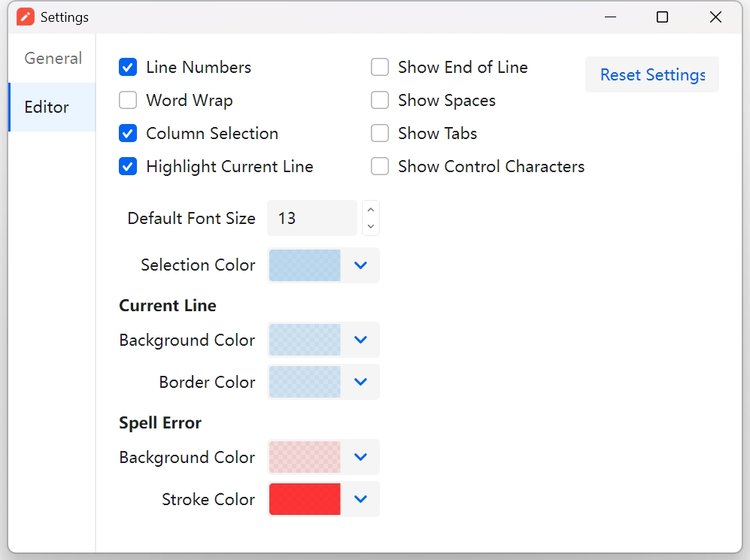Screen dimensions: 750x560
Task: Check the Show Spaces option
Action: [380, 100]
